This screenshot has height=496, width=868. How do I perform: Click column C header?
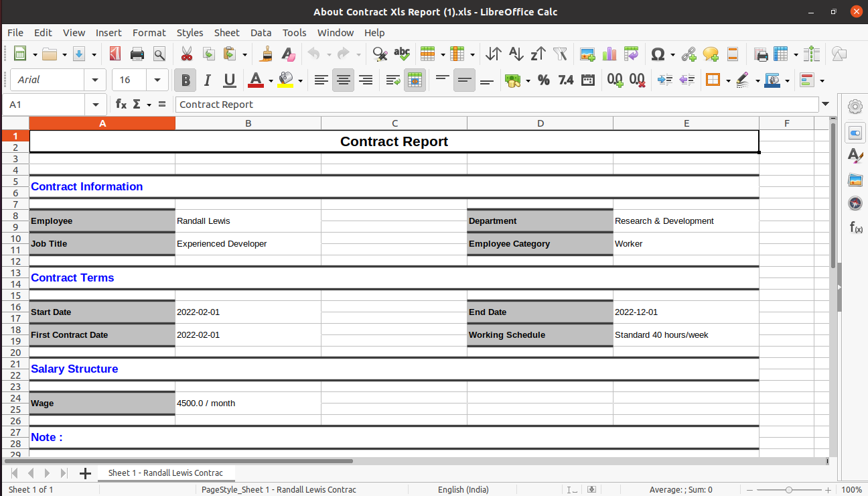[x=394, y=123]
